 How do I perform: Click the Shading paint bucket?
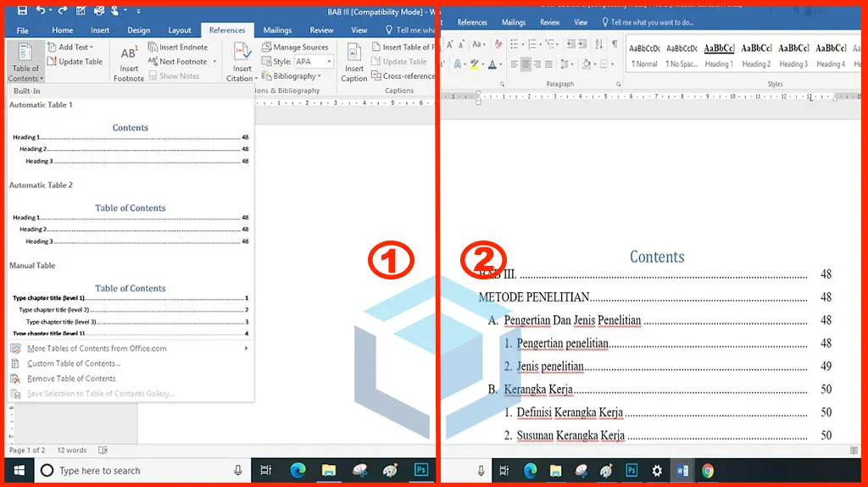coord(587,64)
